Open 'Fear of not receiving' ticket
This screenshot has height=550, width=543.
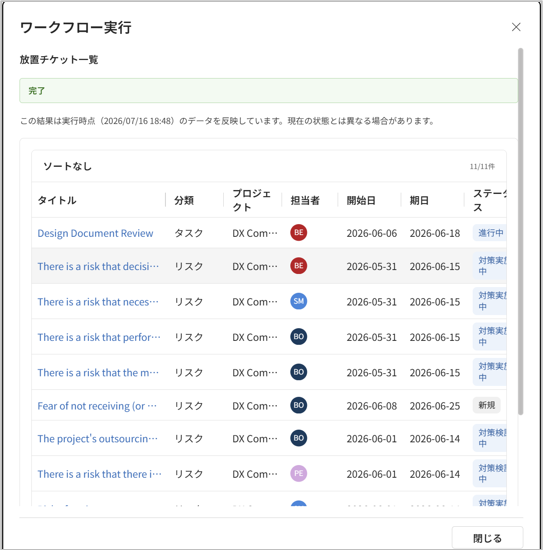97,406
